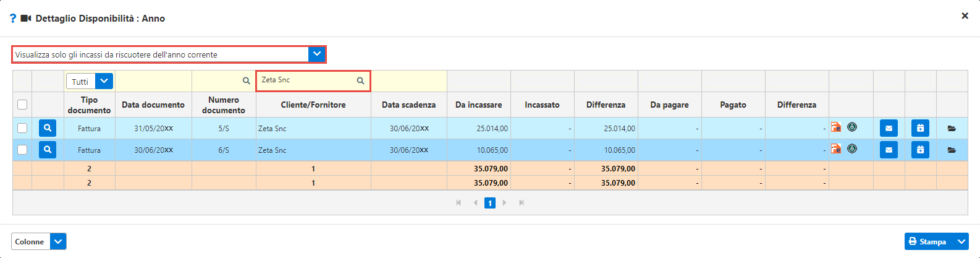Screen dimensions: 980x258
Task: Click the Data scadenza filter field
Action: tap(409, 81)
